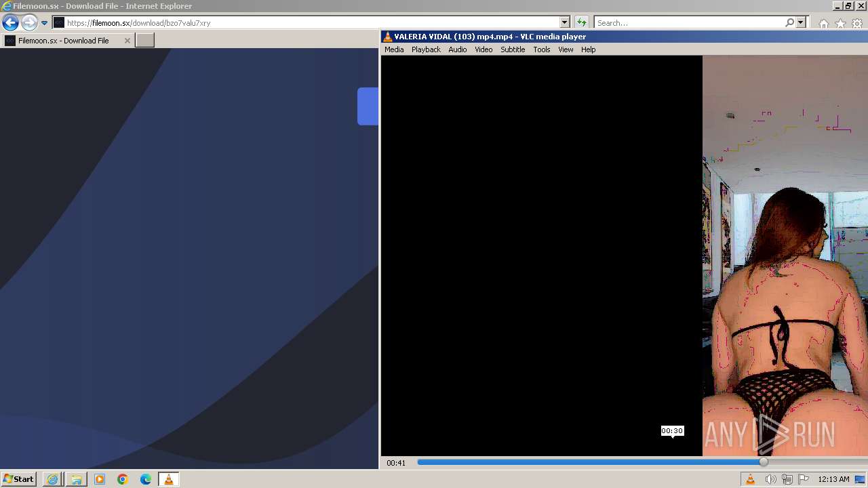Launch Microsoft Edge from the taskbar

pyautogui.click(x=145, y=479)
